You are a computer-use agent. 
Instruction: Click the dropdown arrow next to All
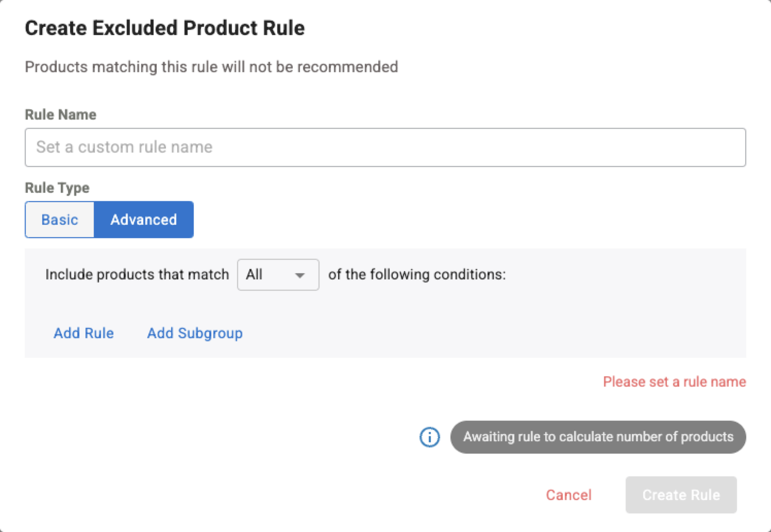coord(299,275)
